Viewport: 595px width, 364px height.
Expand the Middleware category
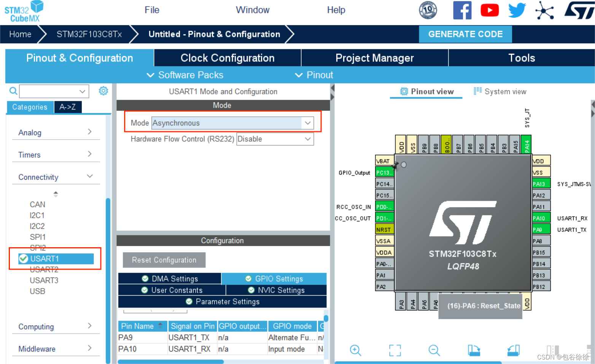(x=56, y=348)
